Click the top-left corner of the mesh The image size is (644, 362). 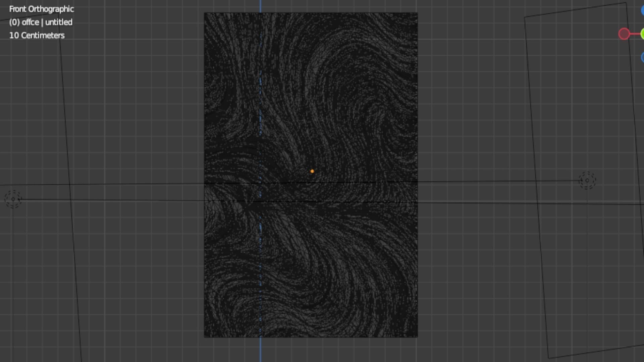click(205, 13)
